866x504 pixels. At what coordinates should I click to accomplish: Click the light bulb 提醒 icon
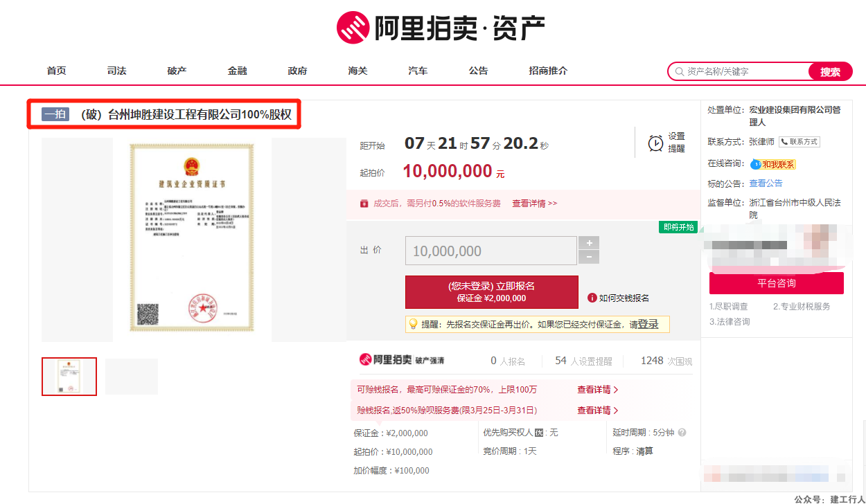click(x=413, y=323)
